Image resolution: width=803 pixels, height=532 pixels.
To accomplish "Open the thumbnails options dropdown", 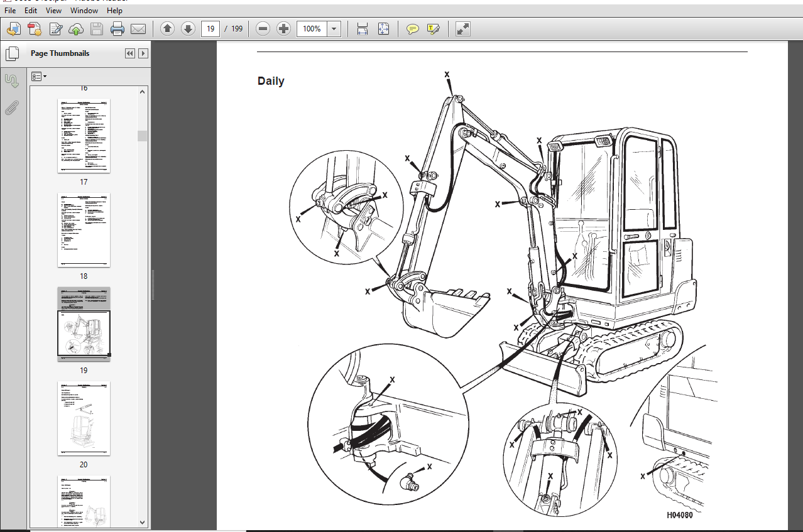I will click(39, 76).
